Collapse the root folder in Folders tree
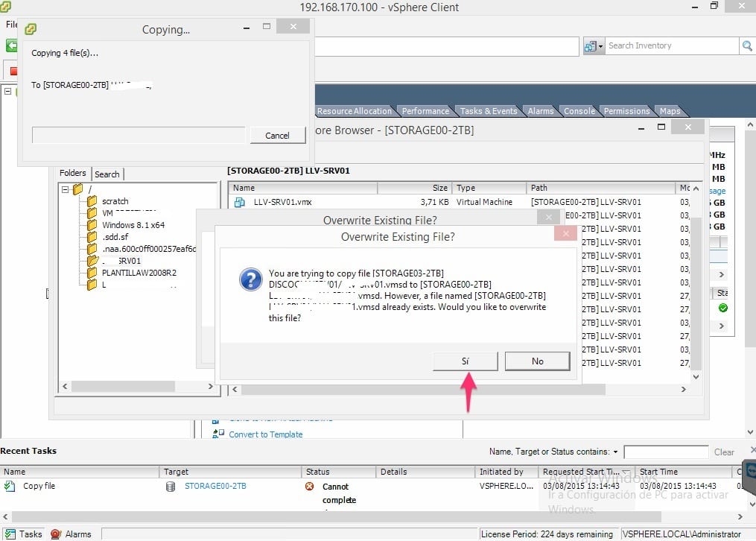The width and height of the screenshot is (756, 541). (64, 189)
